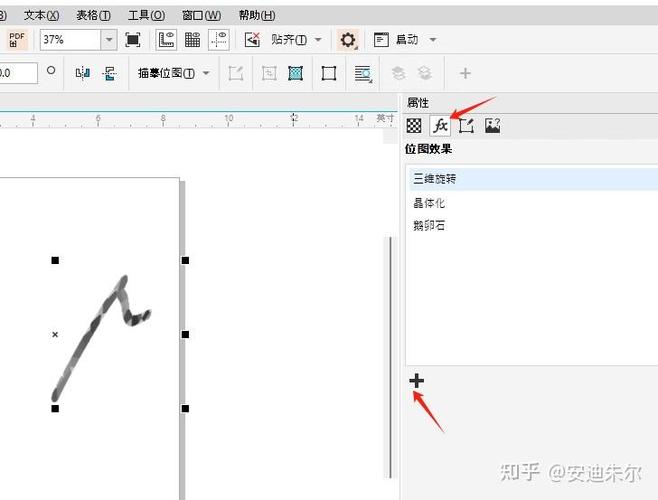This screenshot has height=500, width=658.
Task: Click the zoom level field showing 37%
Action: click(x=70, y=40)
